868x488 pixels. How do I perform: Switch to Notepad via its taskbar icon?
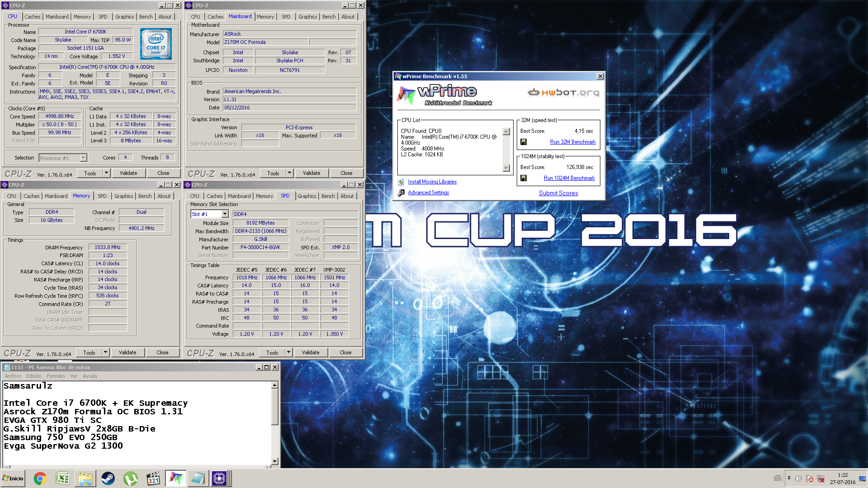pyautogui.click(x=198, y=479)
